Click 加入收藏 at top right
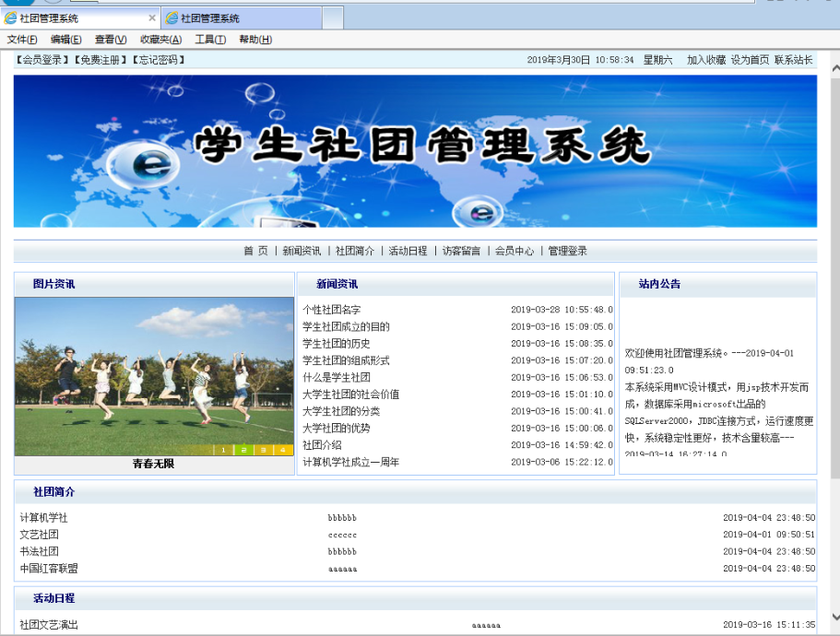The width and height of the screenshot is (840, 636). 706,60
